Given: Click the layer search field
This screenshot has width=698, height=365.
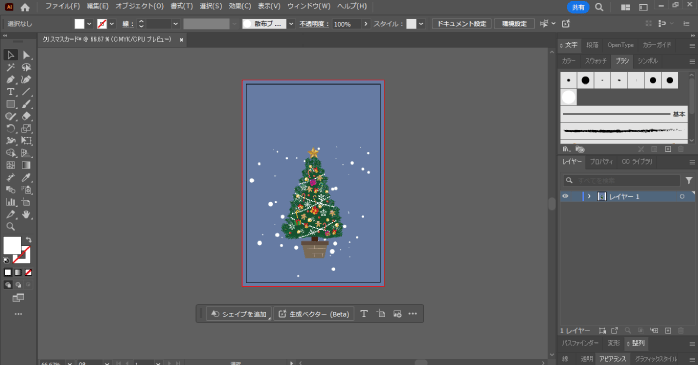Looking at the screenshot, I should coord(621,180).
